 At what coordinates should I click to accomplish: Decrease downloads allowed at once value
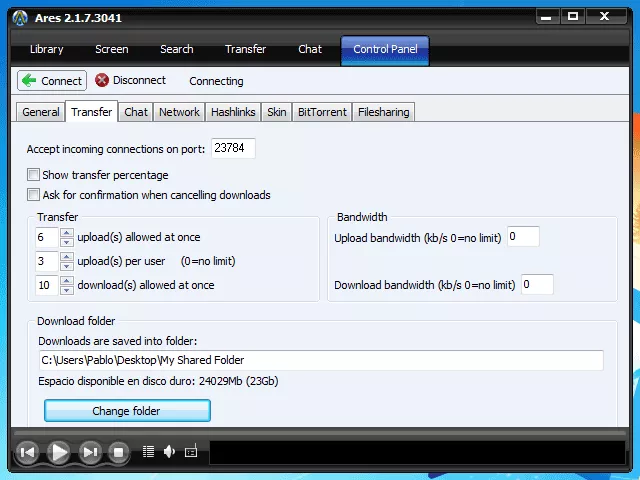(x=67, y=291)
